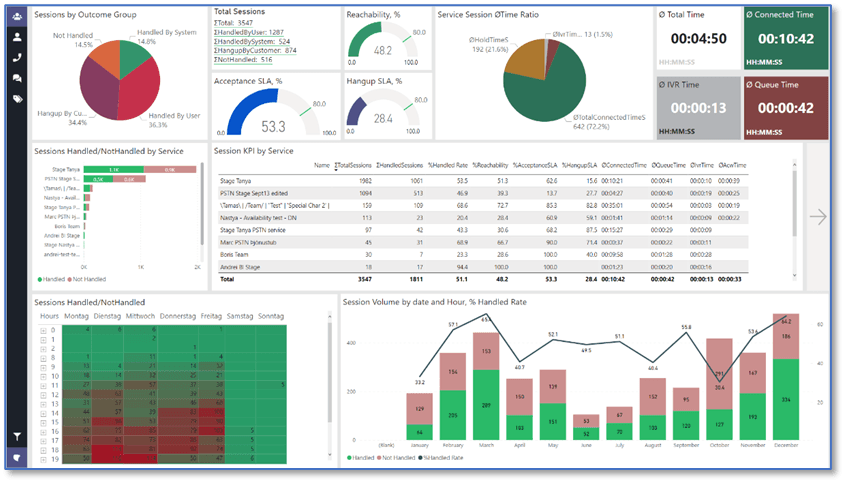Select the HoldTime slice in Time Ratio pie
845x483 pixels.
524,58
